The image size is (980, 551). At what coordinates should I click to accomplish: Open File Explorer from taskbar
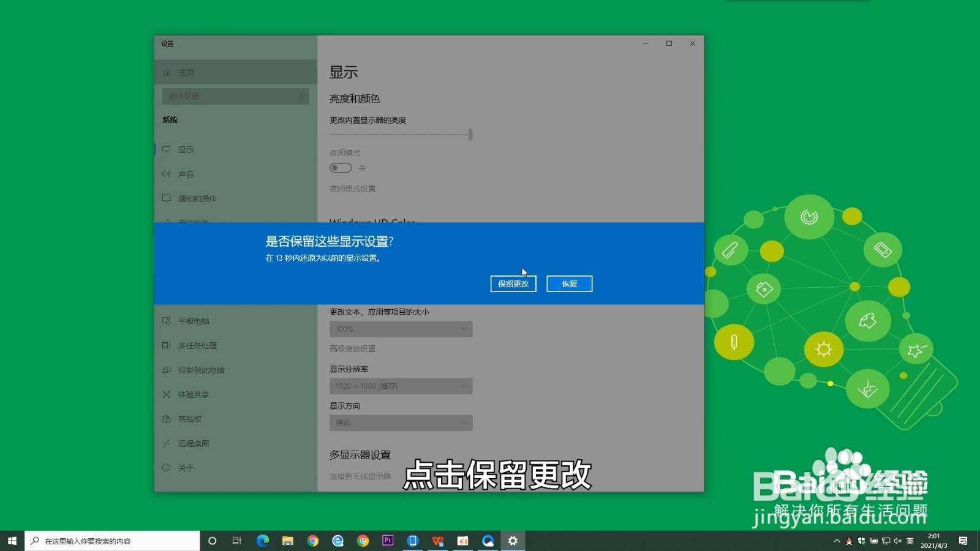[287, 541]
